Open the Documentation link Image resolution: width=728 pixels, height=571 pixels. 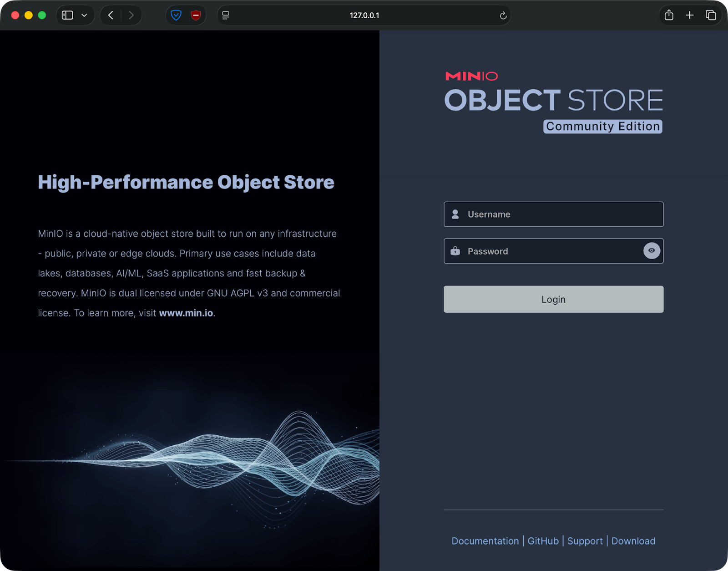[485, 541]
